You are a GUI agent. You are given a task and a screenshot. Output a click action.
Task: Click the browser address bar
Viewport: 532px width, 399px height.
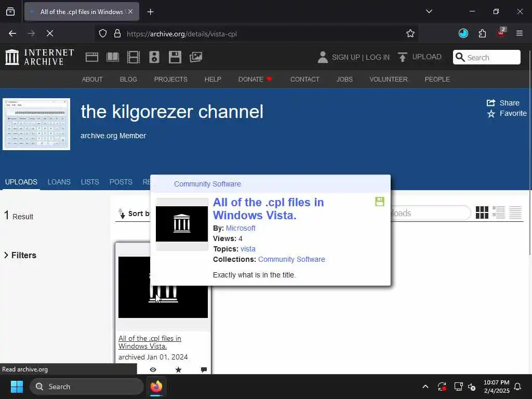(257, 34)
